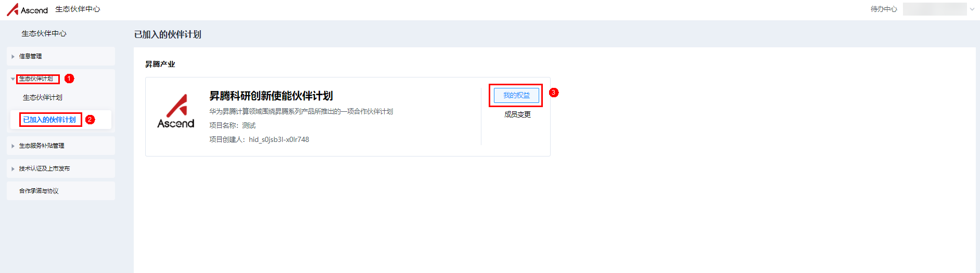Open 合作承诺与协议 sidebar item
Viewport: 980px width, 273px height.
[x=39, y=191]
